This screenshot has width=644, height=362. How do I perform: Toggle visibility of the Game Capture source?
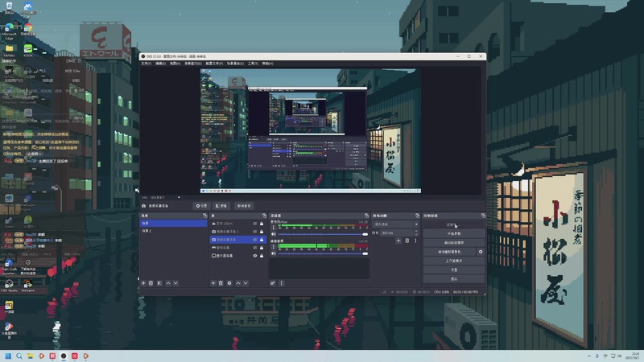pyautogui.click(x=255, y=248)
